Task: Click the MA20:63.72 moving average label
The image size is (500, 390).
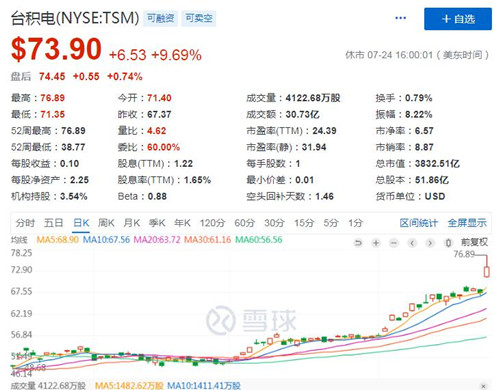Action: [157, 240]
